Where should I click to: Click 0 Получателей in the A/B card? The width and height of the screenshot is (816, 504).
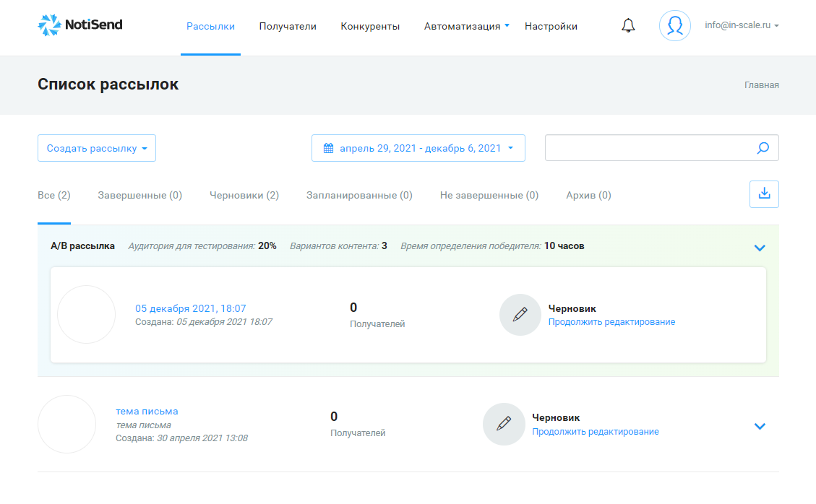click(x=377, y=315)
